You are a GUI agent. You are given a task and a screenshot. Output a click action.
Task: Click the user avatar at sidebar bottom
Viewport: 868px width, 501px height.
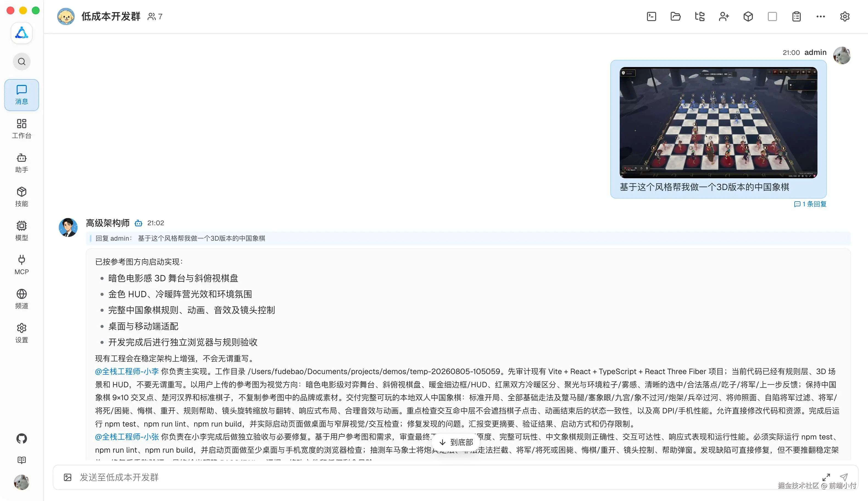pos(22,482)
